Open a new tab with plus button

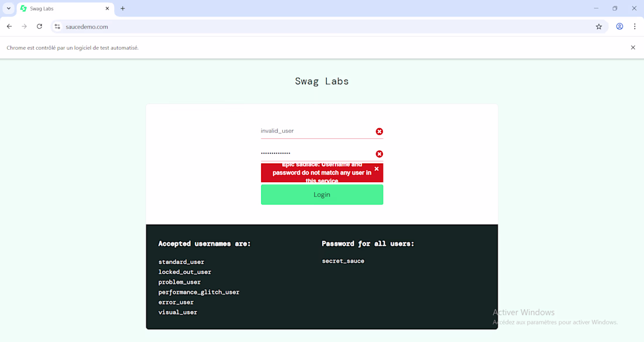[x=122, y=8]
